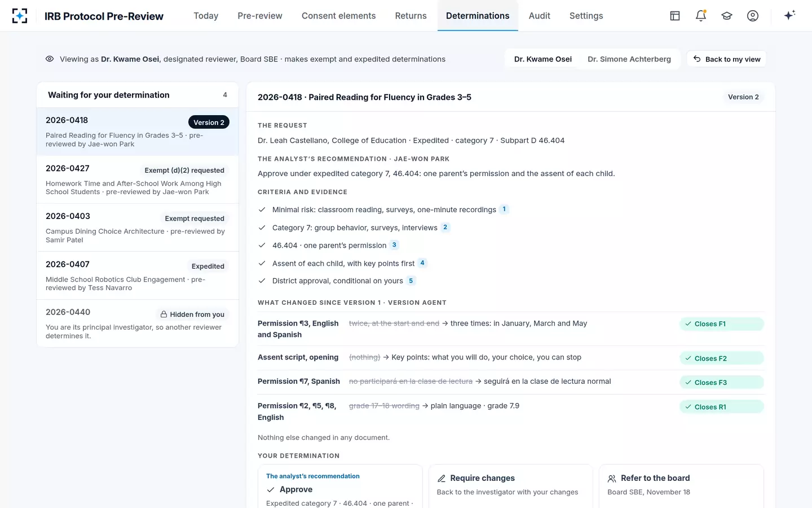Switch to the Today tab
Screen dimensions: 812x508
(x=206, y=16)
